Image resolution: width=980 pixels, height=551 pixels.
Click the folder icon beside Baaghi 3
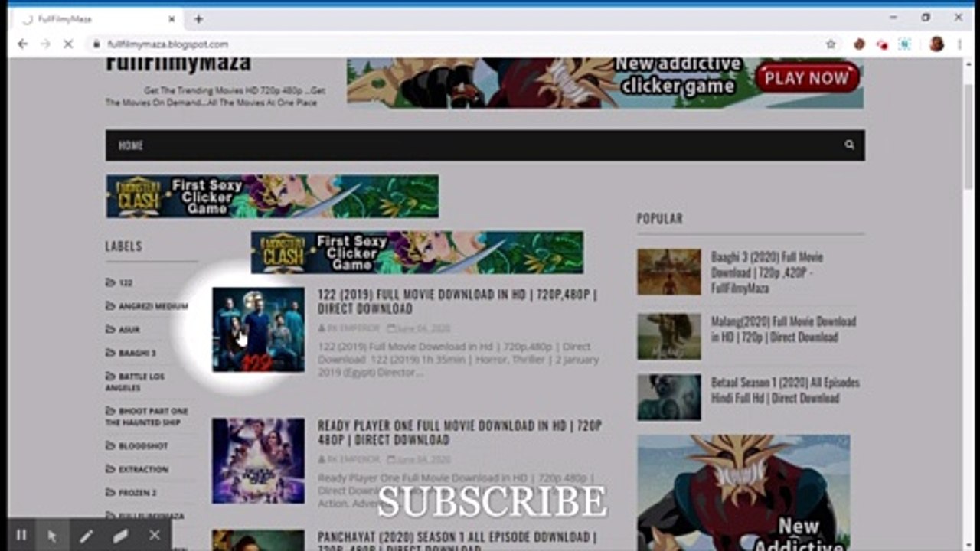[110, 353]
